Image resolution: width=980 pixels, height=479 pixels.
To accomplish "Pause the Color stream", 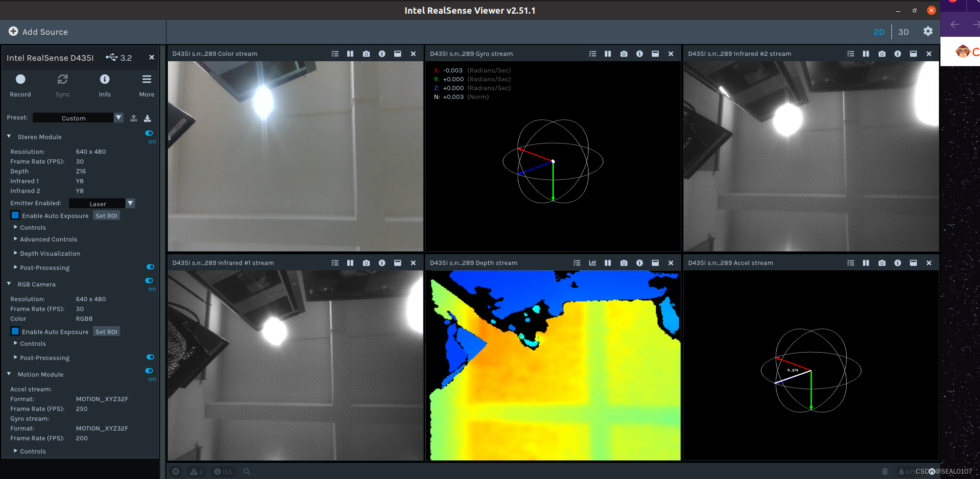I will 350,54.
